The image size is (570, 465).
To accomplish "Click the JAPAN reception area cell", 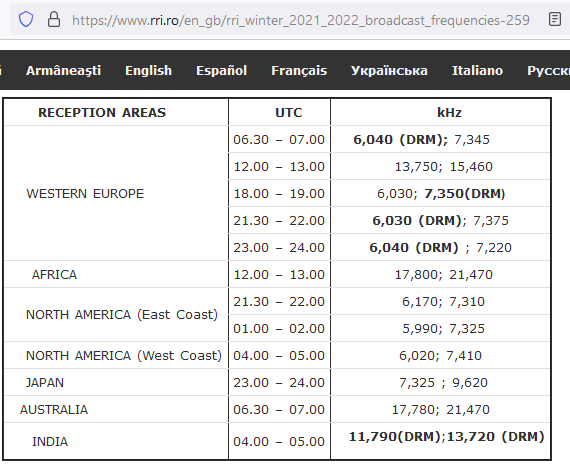I will coord(116,382).
